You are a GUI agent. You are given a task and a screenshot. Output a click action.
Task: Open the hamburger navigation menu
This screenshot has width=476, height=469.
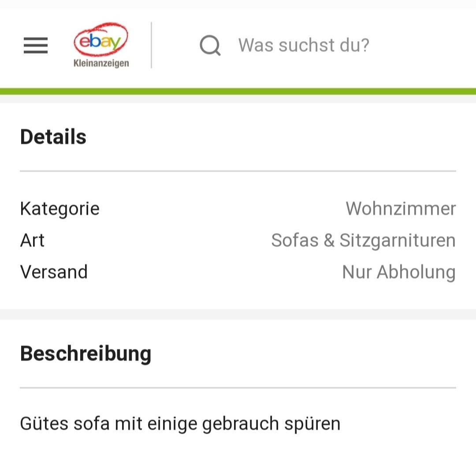(36, 45)
